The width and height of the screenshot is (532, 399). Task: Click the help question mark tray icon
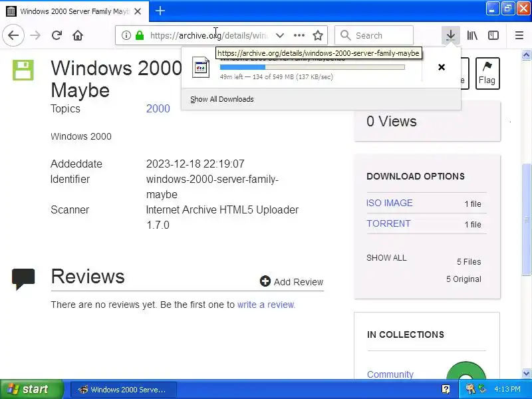tap(446, 390)
